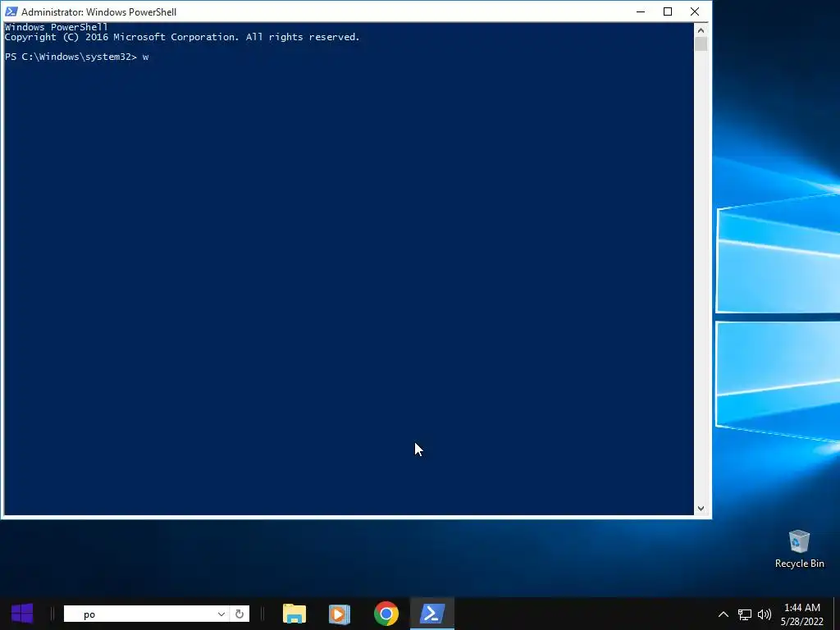Open the clock showing 1:44 AM
Image resolution: width=840 pixels, height=630 pixels.
(802, 614)
